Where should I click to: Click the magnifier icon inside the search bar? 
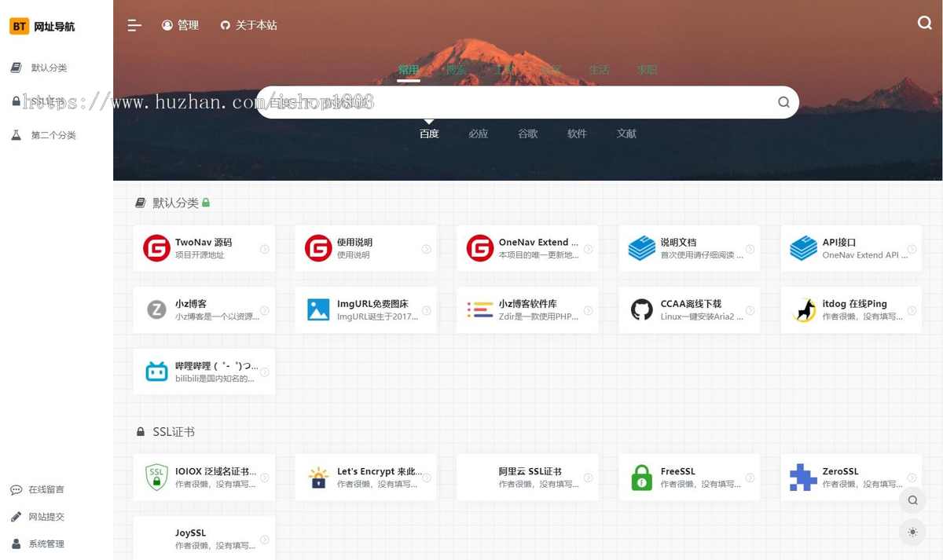(783, 102)
